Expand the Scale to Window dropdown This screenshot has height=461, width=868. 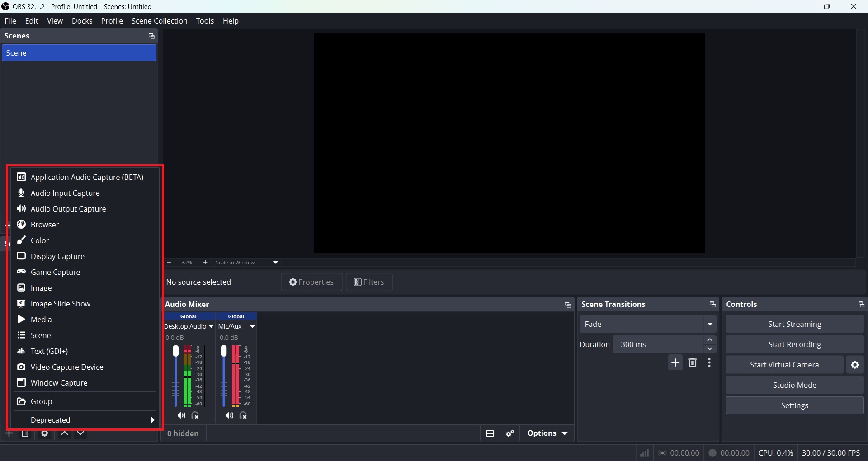click(x=275, y=263)
